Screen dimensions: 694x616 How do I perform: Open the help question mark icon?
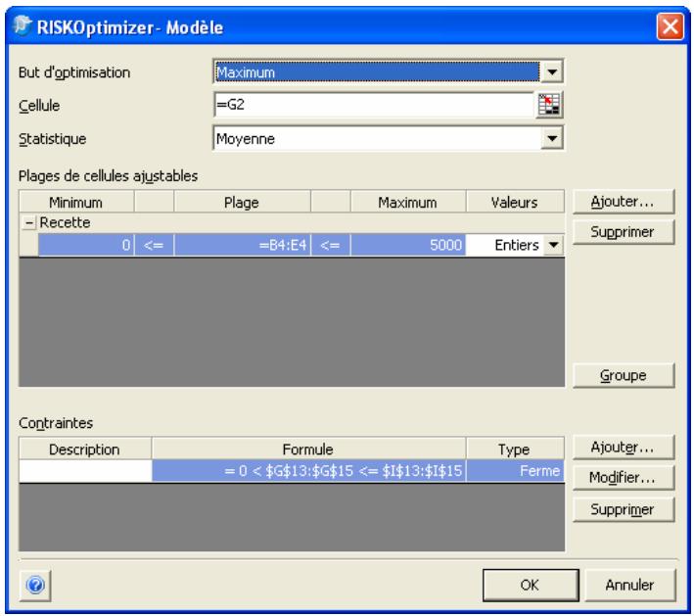pyautogui.click(x=35, y=586)
